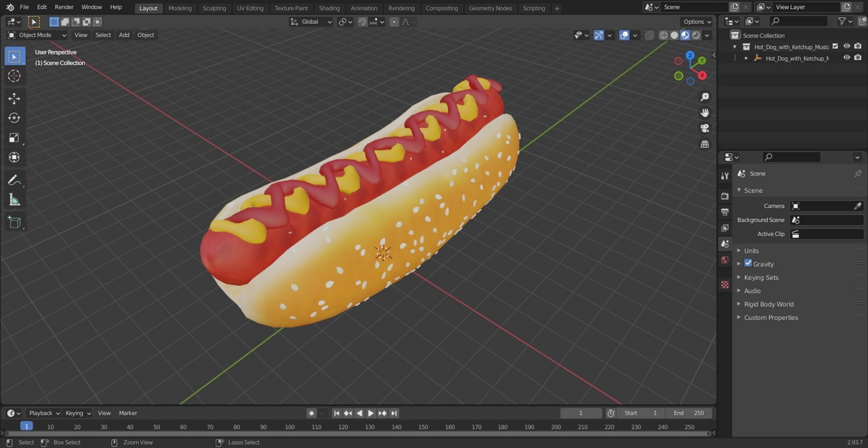Click the Play animation button
Screen dimensions: 868x448
tap(371, 413)
